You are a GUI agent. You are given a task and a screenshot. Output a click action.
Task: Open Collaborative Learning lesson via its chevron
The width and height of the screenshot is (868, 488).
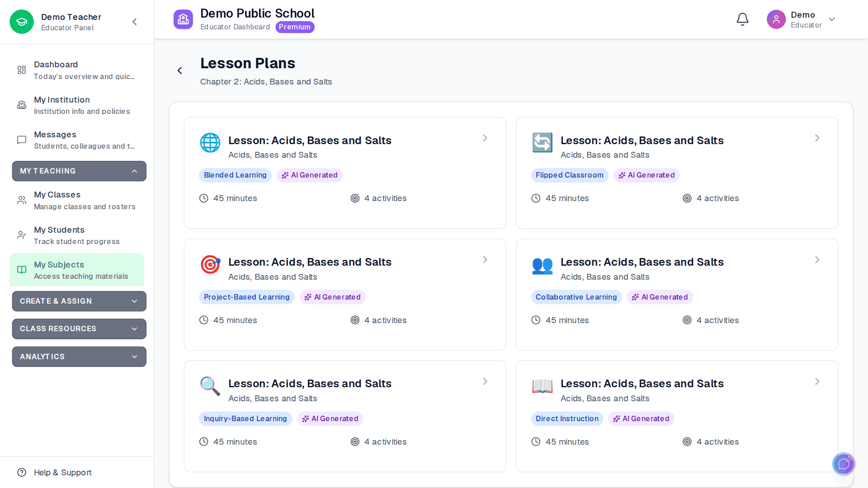coord(817,260)
